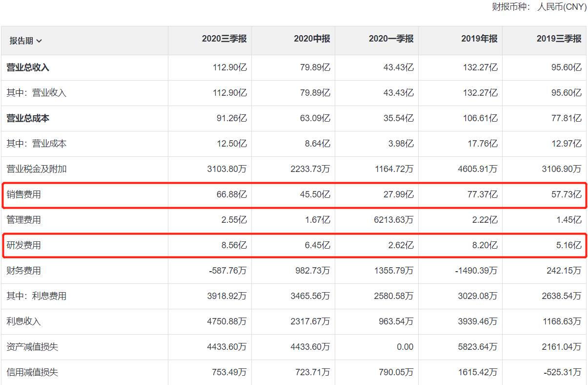Select the 2020一季报 column header
The image size is (588, 385).
tap(391, 39)
